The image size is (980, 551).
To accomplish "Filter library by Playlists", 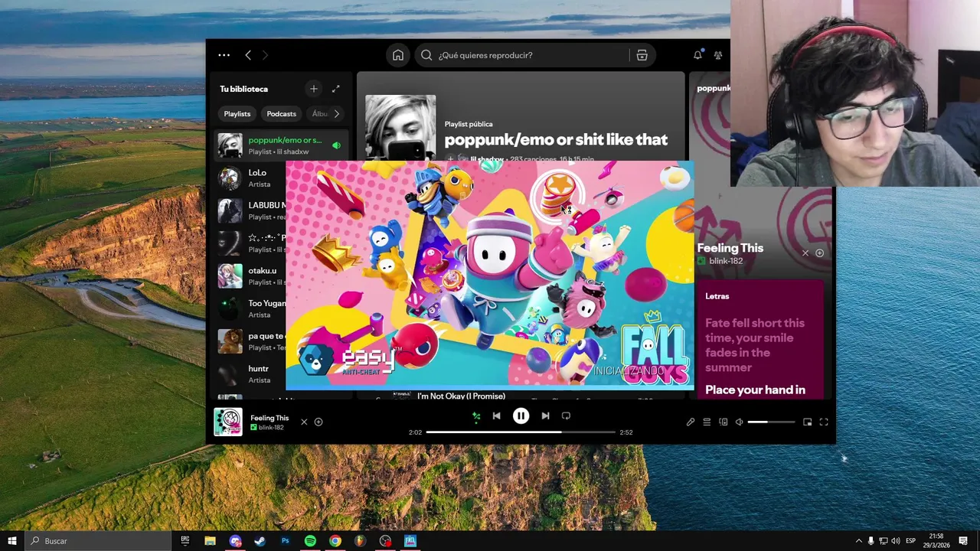I will 237,114.
